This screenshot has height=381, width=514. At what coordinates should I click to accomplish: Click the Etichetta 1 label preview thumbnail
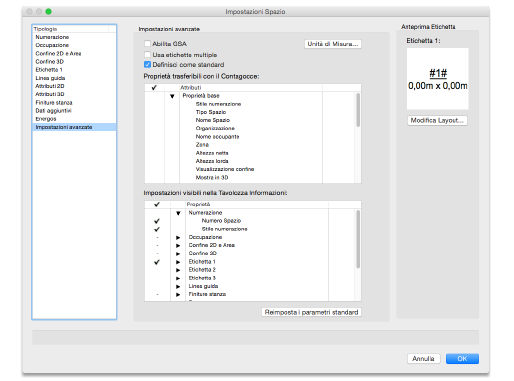coord(437,79)
